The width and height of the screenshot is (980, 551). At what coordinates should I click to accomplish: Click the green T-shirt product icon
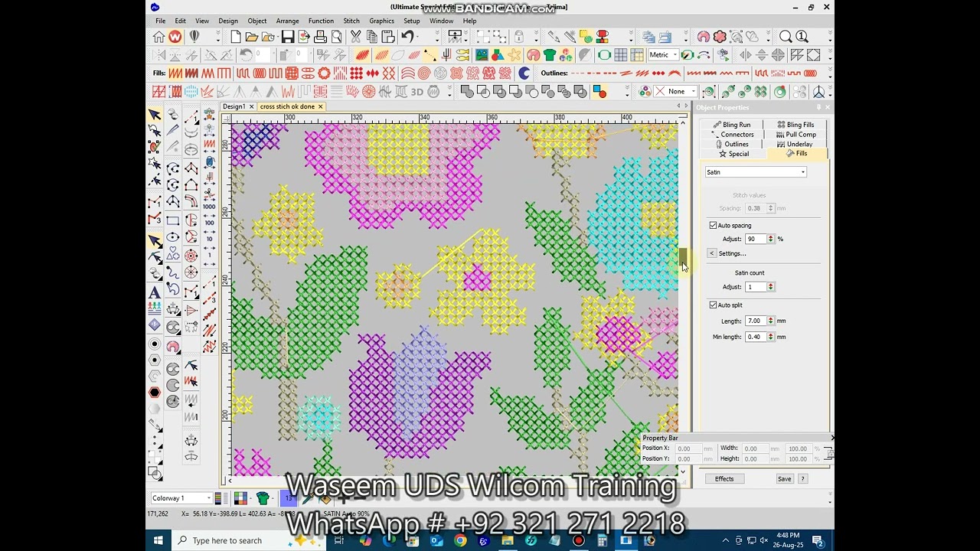click(x=550, y=55)
